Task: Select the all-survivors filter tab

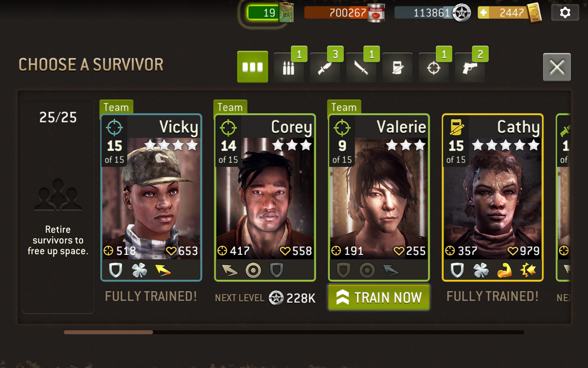Action: (253, 67)
